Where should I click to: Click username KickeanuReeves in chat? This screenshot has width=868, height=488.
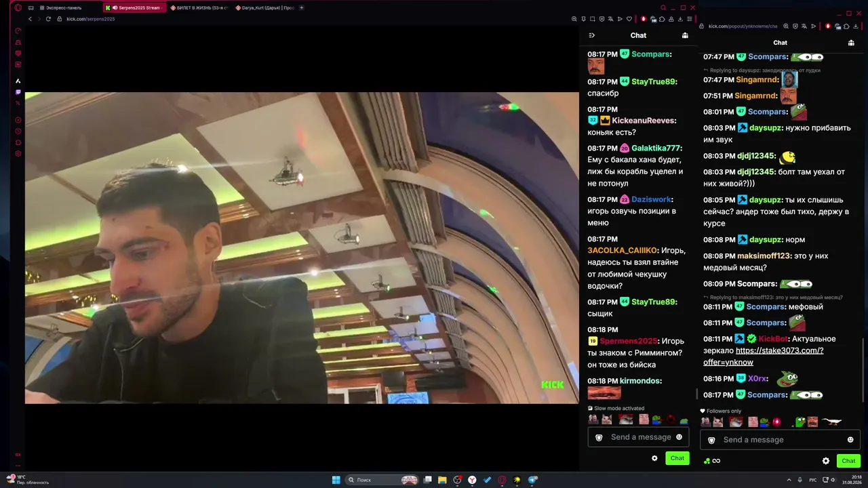coord(644,121)
